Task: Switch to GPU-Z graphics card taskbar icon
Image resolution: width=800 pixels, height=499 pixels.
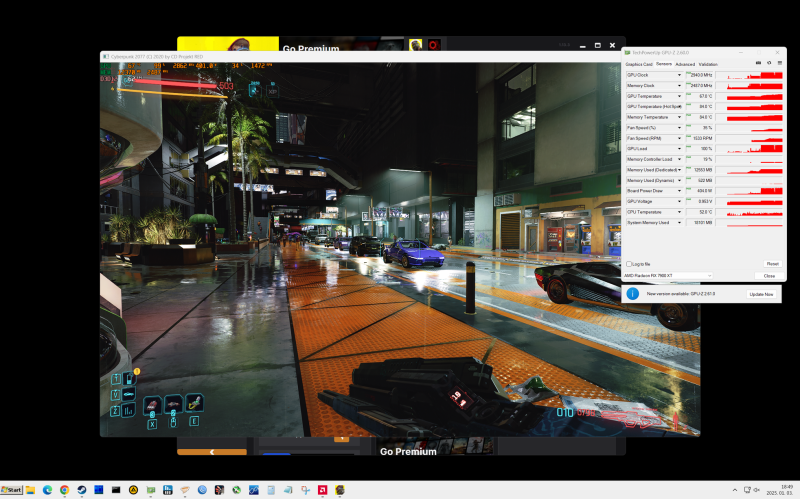Action: coord(151,490)
